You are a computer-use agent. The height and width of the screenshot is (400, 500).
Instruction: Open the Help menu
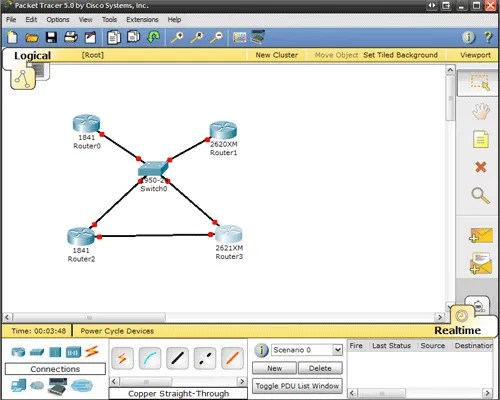174,20
